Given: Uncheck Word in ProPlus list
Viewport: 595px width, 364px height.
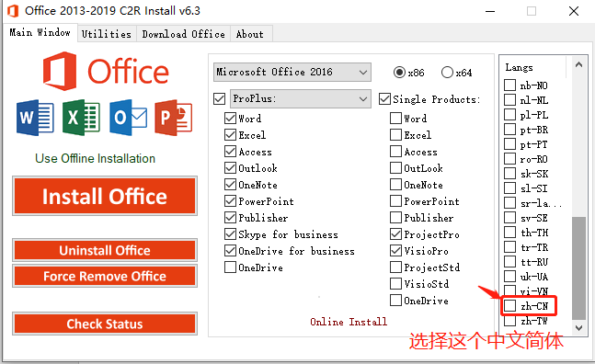Looking at the screenshot, I should (x=230, y=119).
